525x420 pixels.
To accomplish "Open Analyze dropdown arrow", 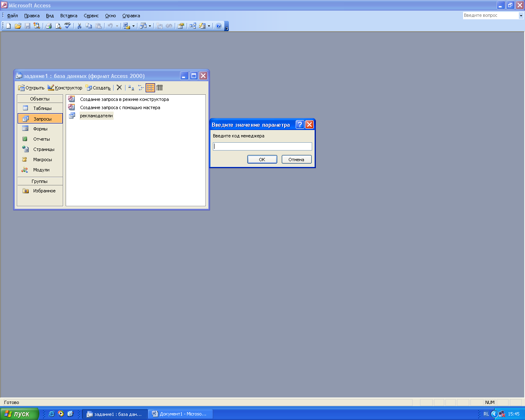I will (150, 26).
